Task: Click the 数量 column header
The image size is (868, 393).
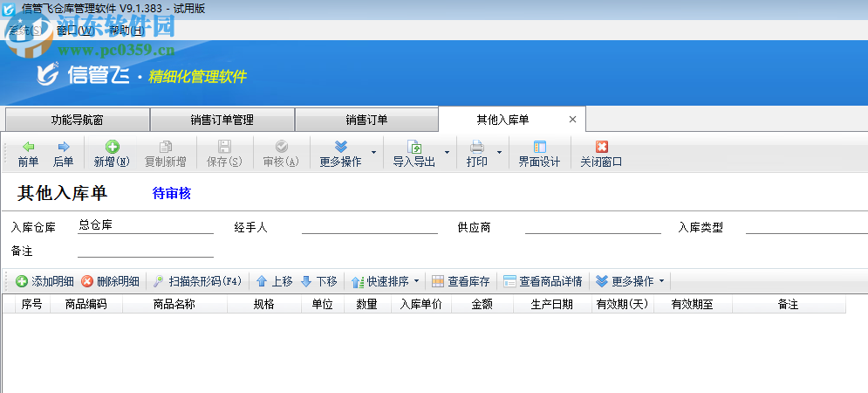Action: pyautogui.click(x=367, y=304)
